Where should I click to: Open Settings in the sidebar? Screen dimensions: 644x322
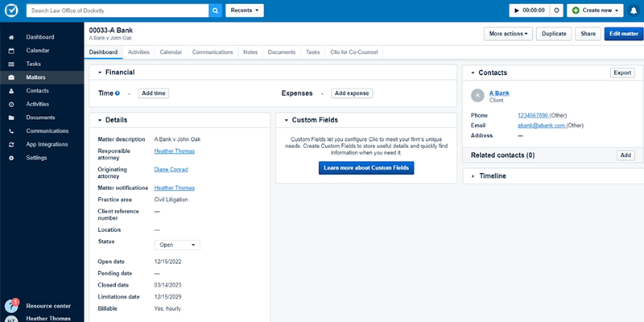(36, 158)
